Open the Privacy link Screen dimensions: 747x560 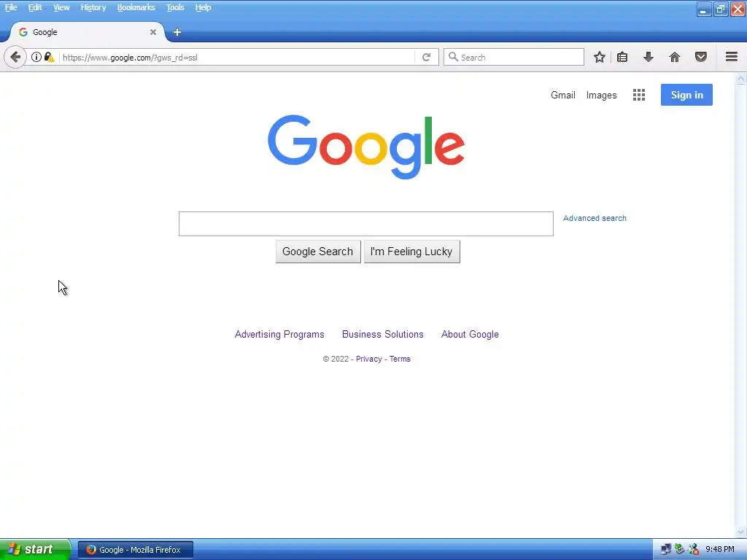pos(368,359)
